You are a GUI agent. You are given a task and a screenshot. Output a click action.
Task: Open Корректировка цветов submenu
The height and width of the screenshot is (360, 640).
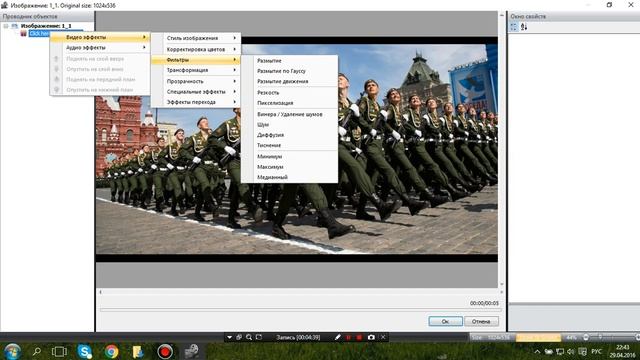coord(196,49)
